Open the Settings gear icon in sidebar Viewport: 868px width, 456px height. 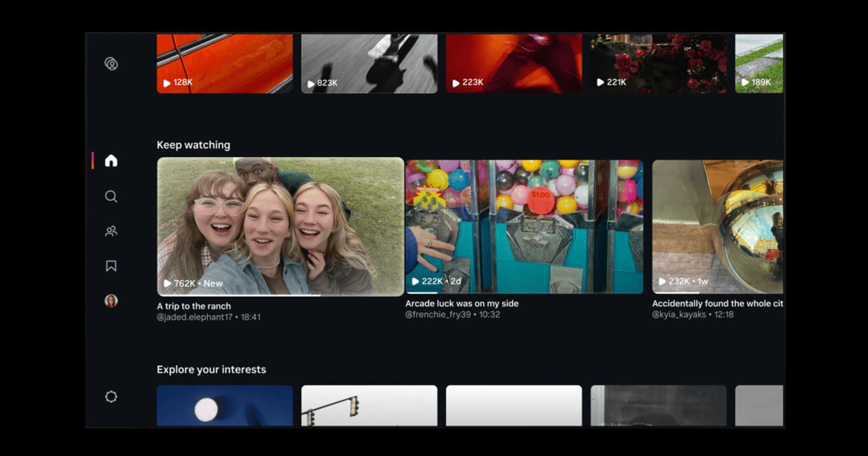pos(111,397)
